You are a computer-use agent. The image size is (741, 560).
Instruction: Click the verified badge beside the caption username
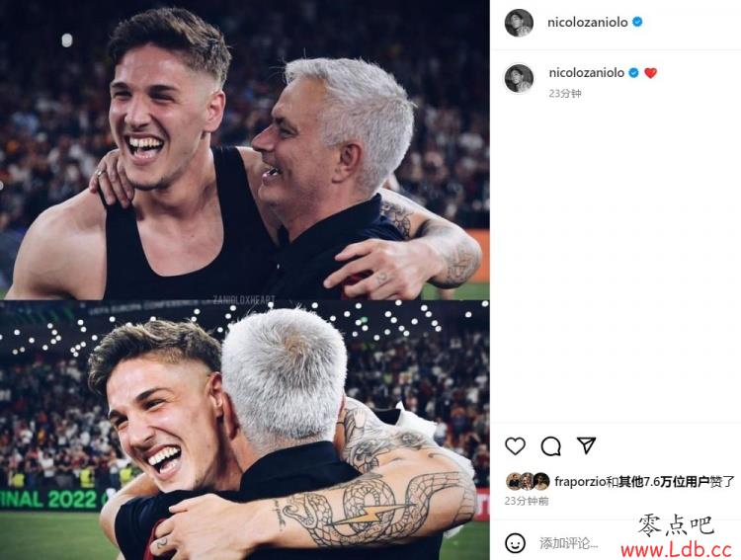pos(633,73)
